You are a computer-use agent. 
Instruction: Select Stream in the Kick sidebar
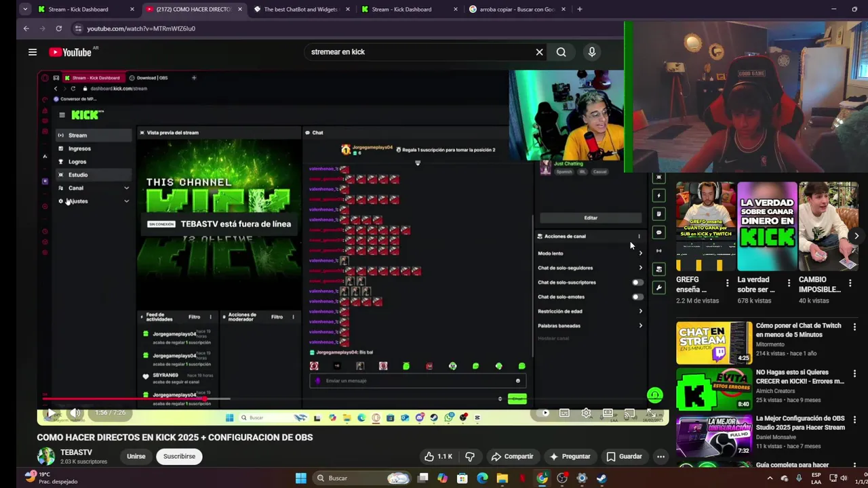(x=94, y=136)
